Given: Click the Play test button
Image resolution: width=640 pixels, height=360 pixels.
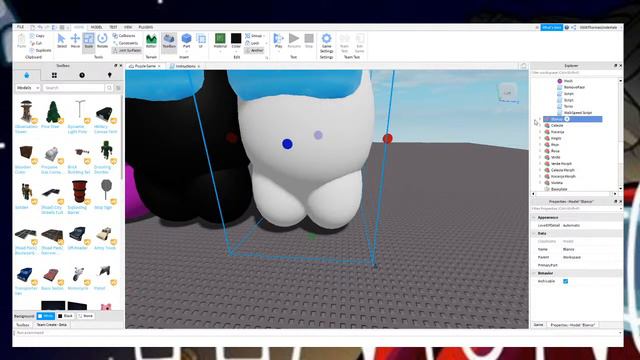Looking at the screenshot, I should [x=278, y=41].
